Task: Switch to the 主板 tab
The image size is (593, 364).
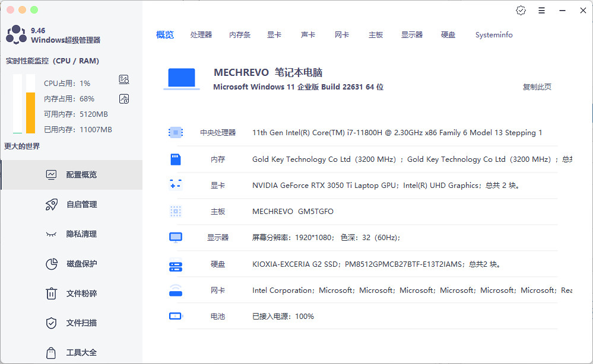Action: pos(376,35)
